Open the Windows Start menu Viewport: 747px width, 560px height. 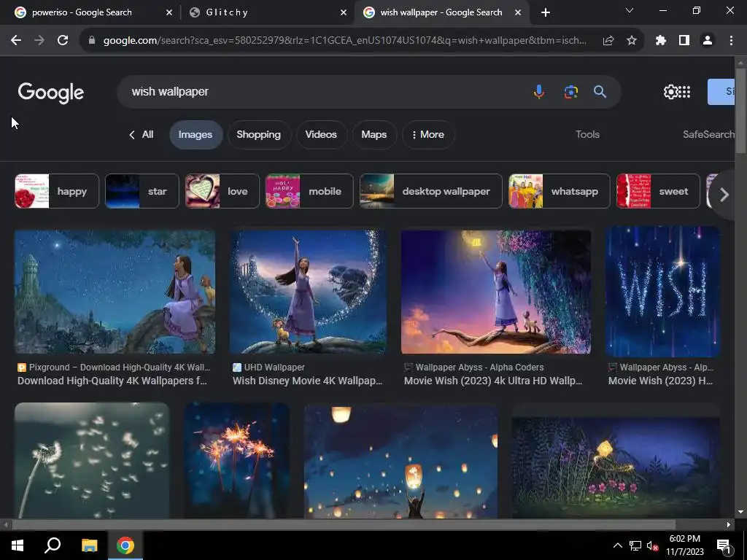[x=18, y=545]
